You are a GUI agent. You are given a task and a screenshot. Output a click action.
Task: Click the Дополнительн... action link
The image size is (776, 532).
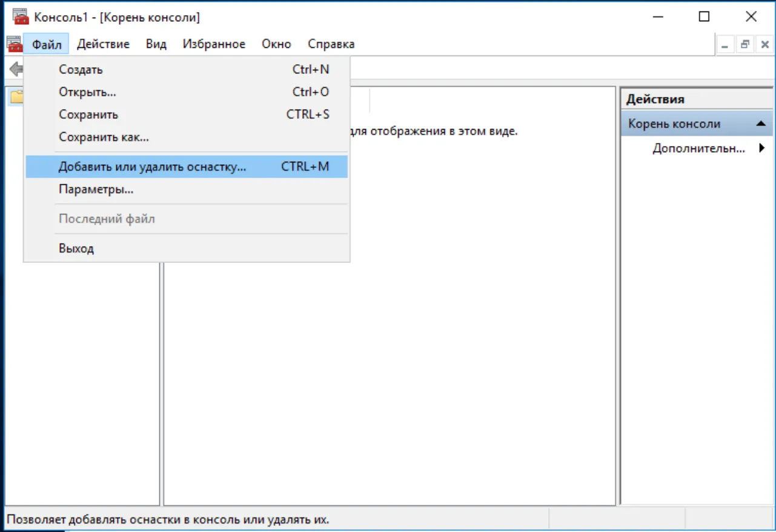click(x=698, y=148)
